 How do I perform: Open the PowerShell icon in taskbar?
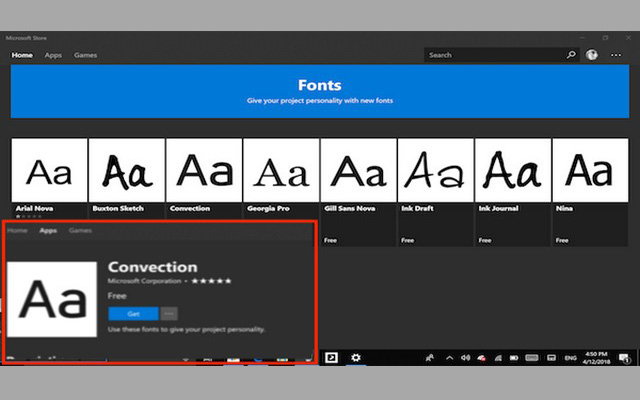point(331,358)
